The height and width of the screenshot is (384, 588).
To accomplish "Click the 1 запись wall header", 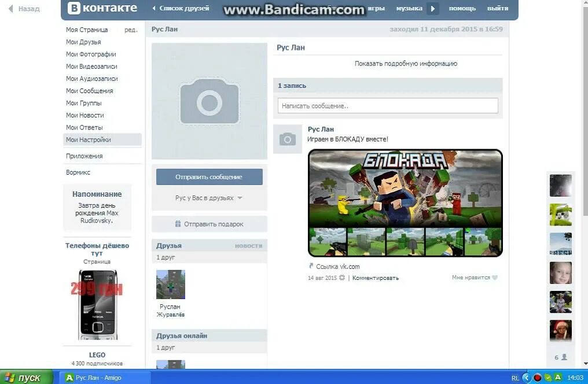I will [292, 86].
